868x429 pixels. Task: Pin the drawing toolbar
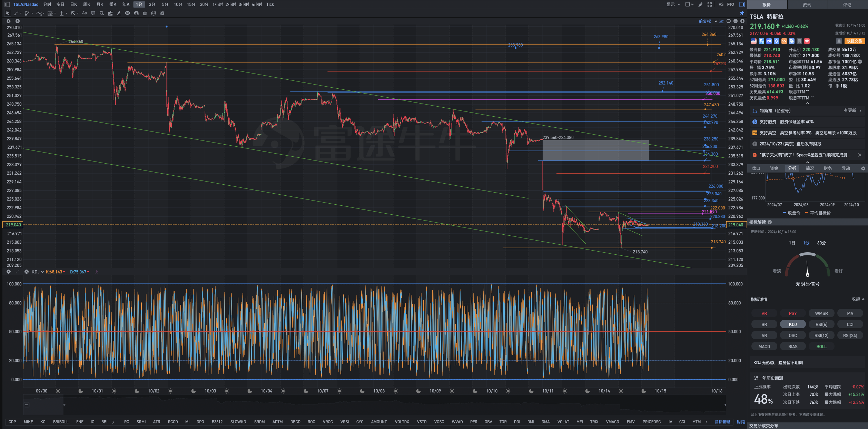point(742,13)
